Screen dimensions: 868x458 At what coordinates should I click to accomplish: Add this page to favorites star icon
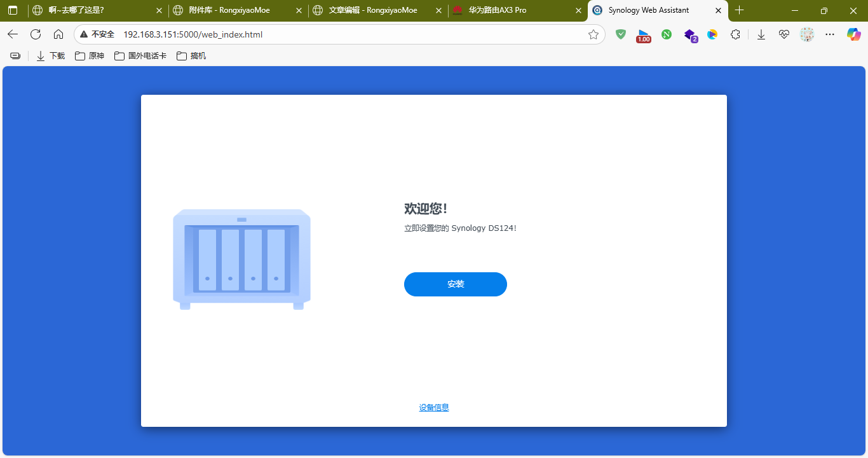pos(593,34)
